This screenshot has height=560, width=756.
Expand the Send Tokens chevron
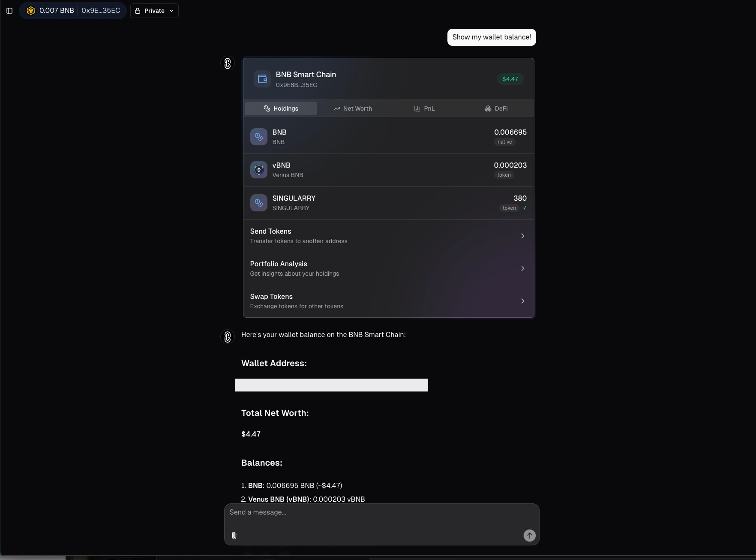[522, 236]
